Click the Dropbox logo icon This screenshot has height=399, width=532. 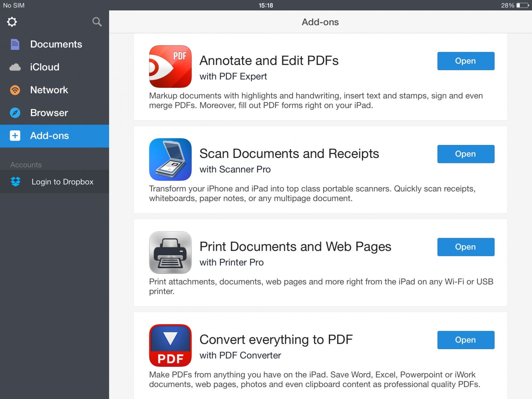(16, 182)
